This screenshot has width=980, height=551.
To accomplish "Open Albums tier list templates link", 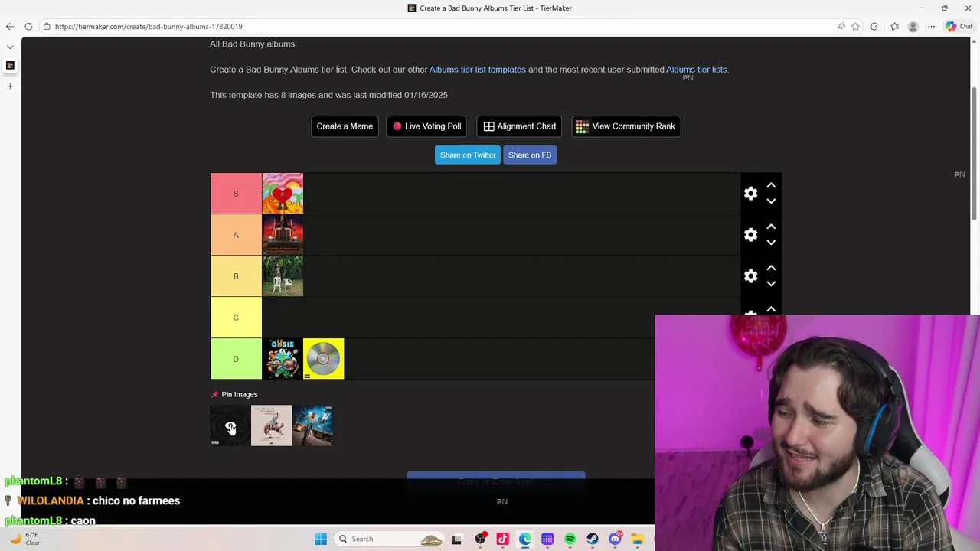I will 478,70.
